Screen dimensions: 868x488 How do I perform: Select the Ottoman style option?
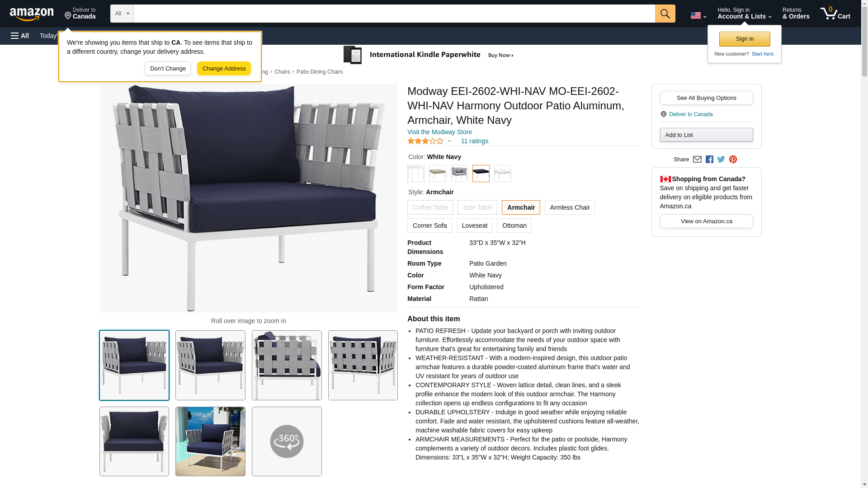(514, 225)
